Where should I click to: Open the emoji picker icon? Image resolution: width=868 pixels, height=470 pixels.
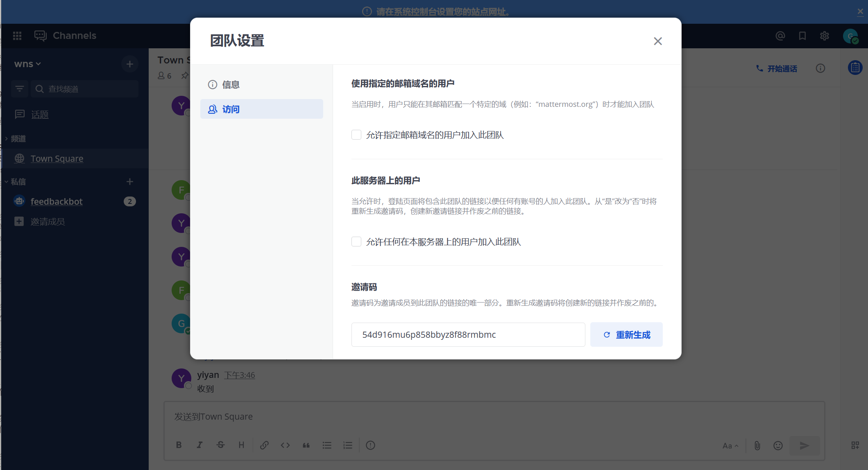tap(778, 445)
